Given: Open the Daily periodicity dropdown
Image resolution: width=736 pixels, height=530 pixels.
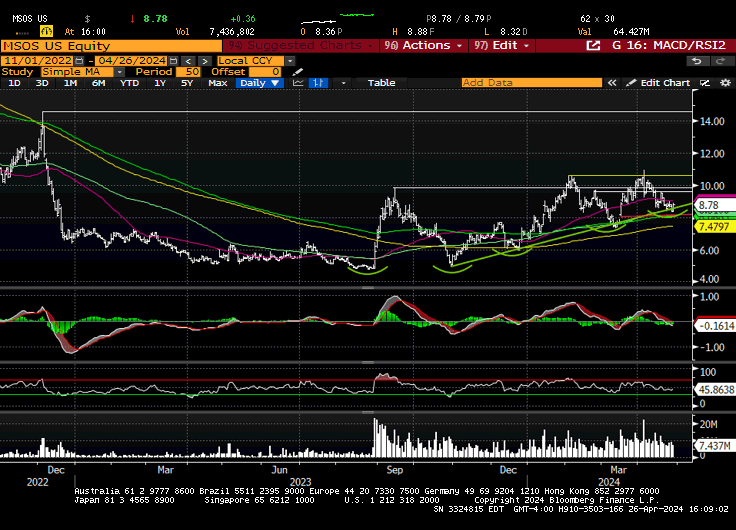Looking at the screenshot, I should pyautogui.click(x=260, y=83).
